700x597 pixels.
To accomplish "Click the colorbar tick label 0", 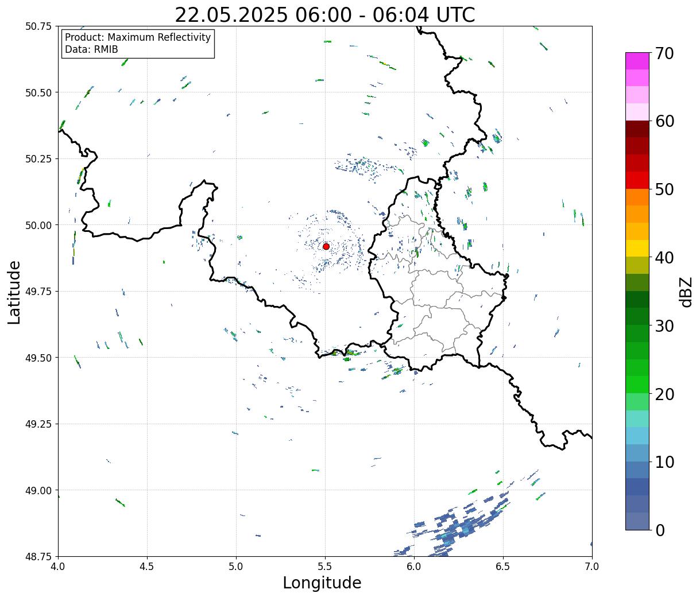I will 659,530.
